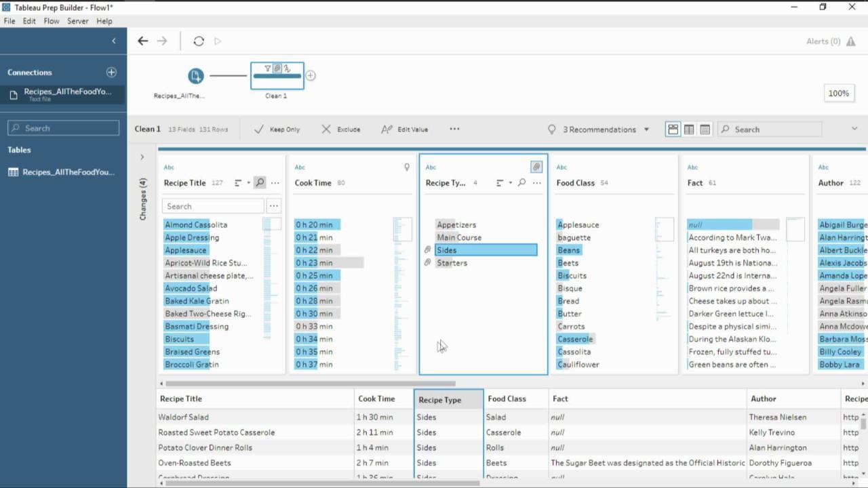Click Exclude button
Viewport: 868px width, 488px height.
point(341,129)
